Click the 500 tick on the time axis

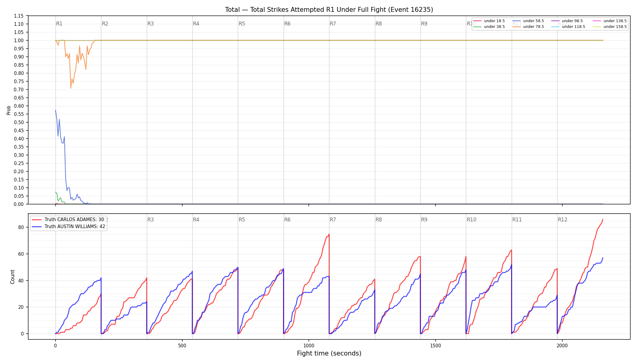point(182,345)
